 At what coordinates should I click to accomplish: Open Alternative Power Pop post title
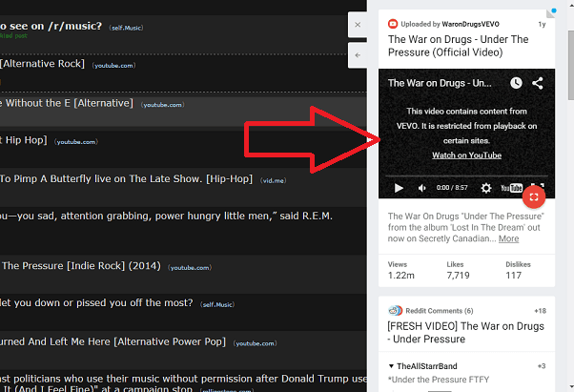point(113,341)
